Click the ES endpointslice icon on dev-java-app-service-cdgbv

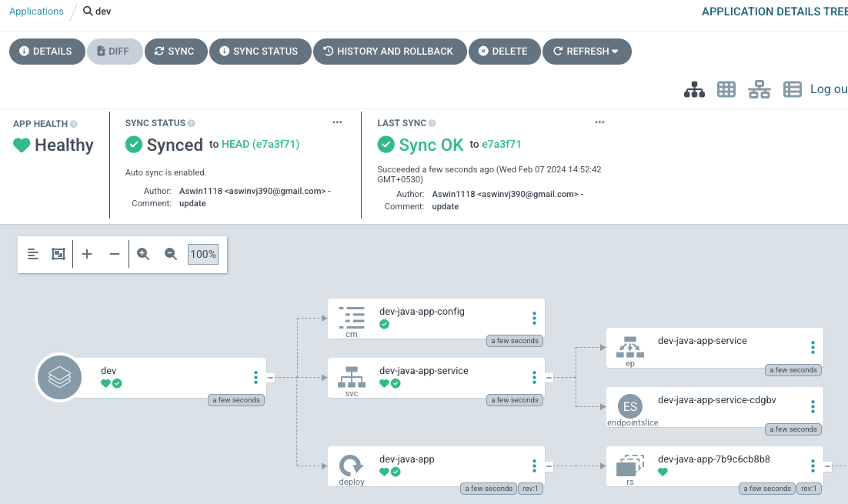click(629, 406)
